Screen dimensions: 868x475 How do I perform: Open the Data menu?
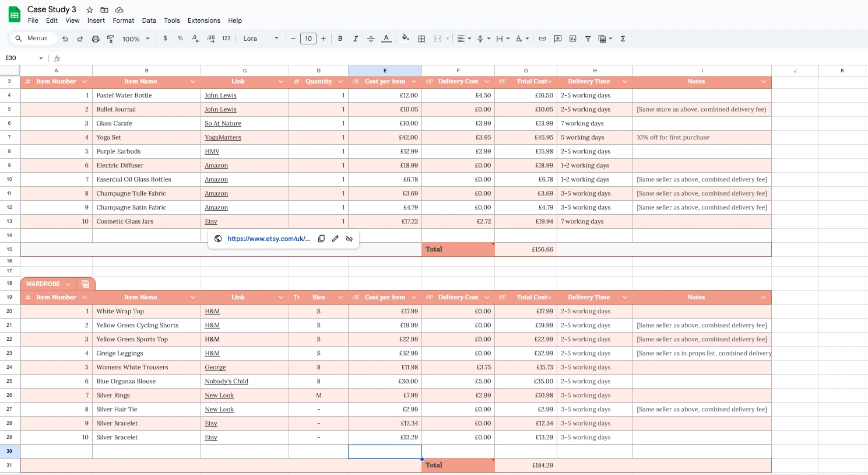point(149,20)
